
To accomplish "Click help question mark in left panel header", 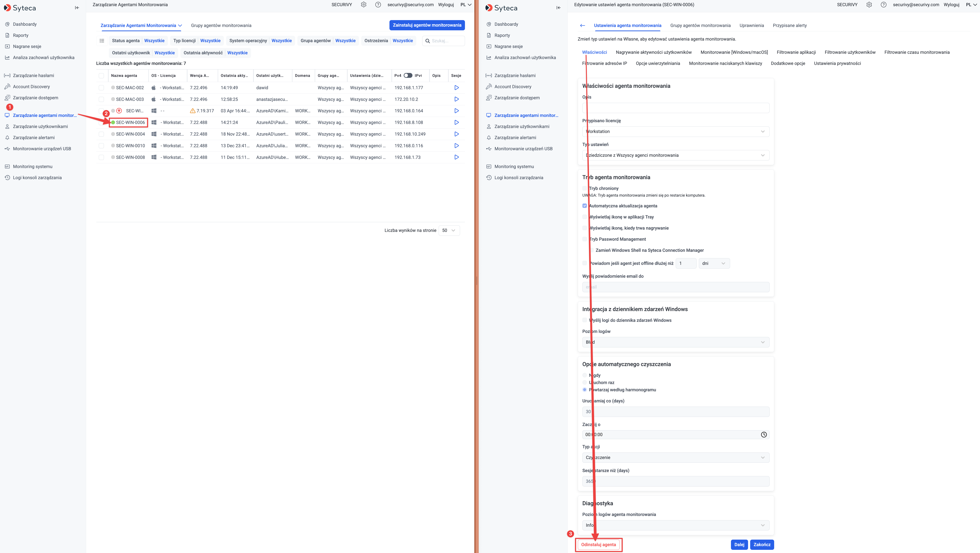I will click(378, 5).
